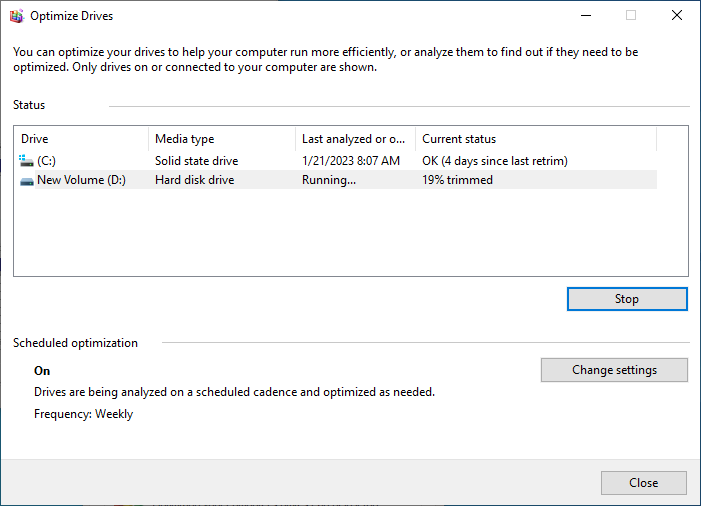
Task: Select the New Volume D: drive icon
Action: [26, 181]
